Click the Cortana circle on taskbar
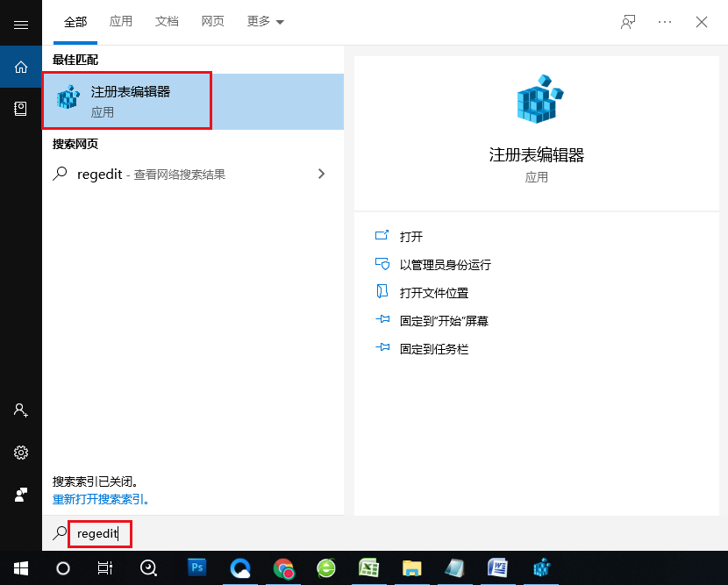This screenshot has height=585, width=728. [63, 567]
